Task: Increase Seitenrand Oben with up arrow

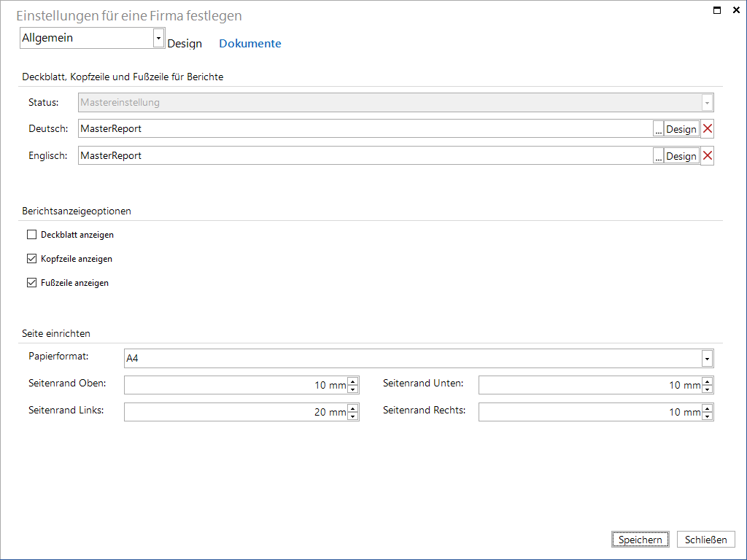Action: [x=352, y=381]
